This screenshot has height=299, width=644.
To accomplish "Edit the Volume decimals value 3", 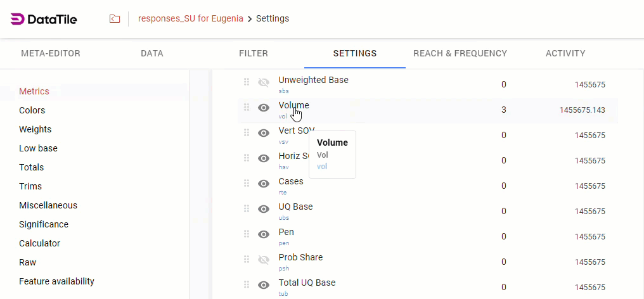I will pos(504,110).
